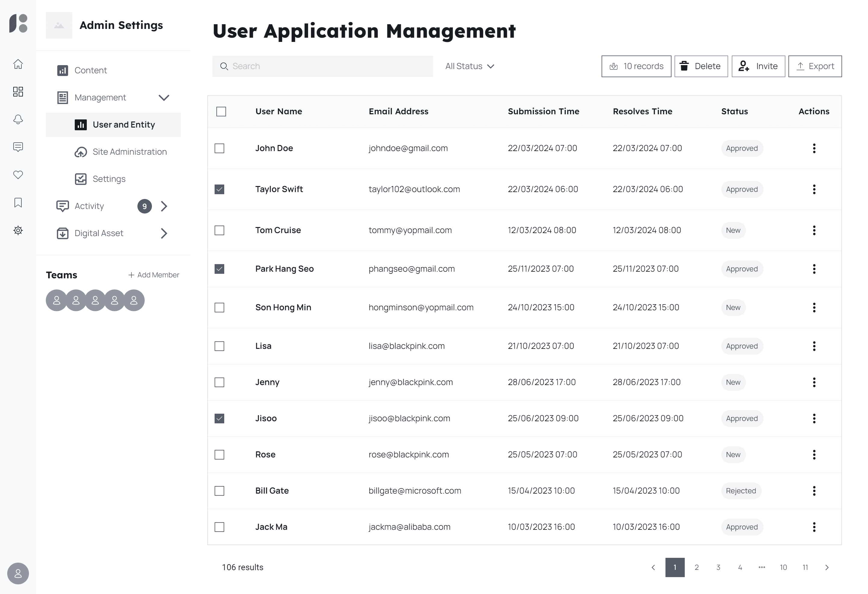The width and height of the screenshot is (868, 594).
Task: Open the gear settings icon in left rail
Action: 18,230
